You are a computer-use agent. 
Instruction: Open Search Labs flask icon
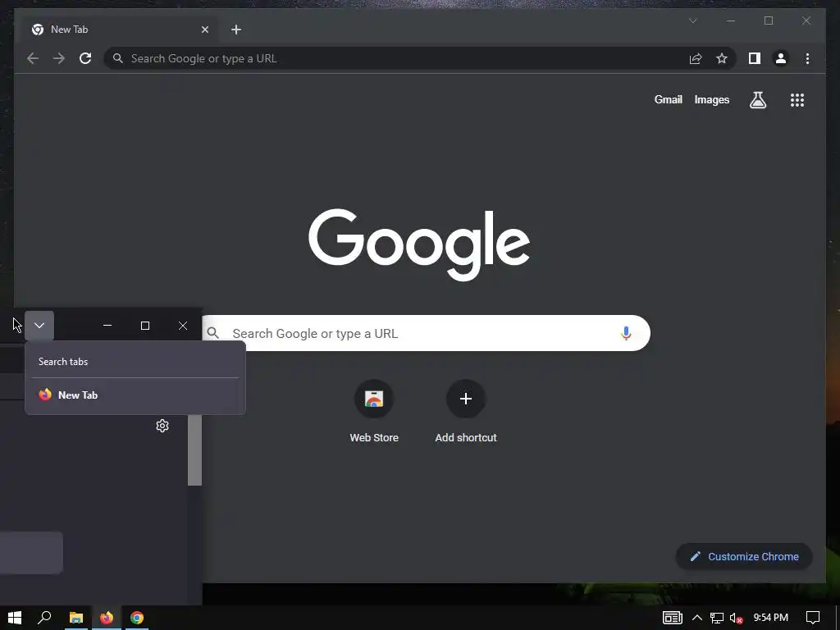(x=757, y=100)
